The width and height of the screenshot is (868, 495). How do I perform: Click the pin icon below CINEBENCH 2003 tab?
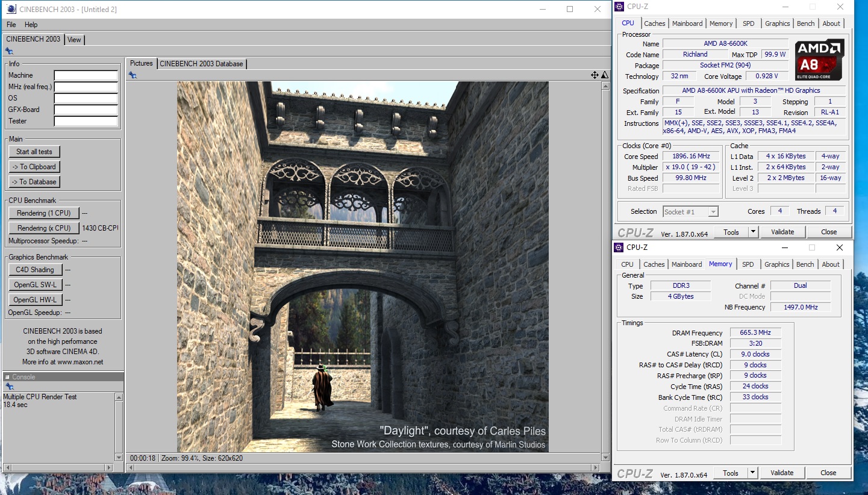point(9,51)
